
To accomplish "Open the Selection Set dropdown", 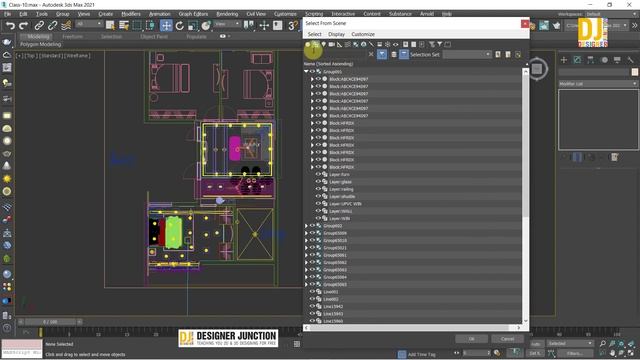I will [x=467, y=54].
